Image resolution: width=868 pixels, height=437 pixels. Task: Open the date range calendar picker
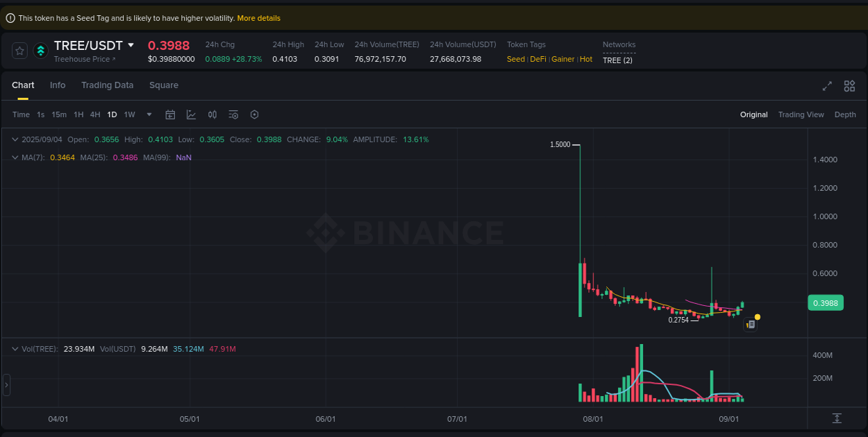click(170, 114)
